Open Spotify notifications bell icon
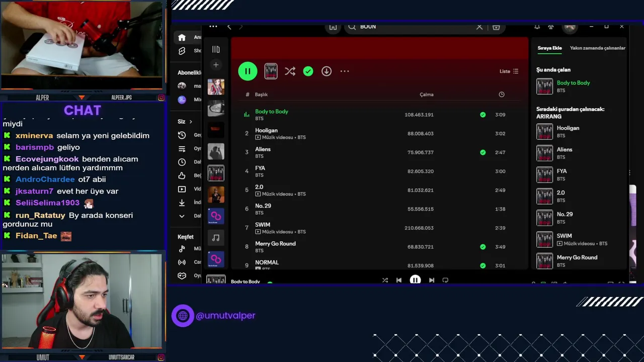644x362 pixels. tap(537, 27)
